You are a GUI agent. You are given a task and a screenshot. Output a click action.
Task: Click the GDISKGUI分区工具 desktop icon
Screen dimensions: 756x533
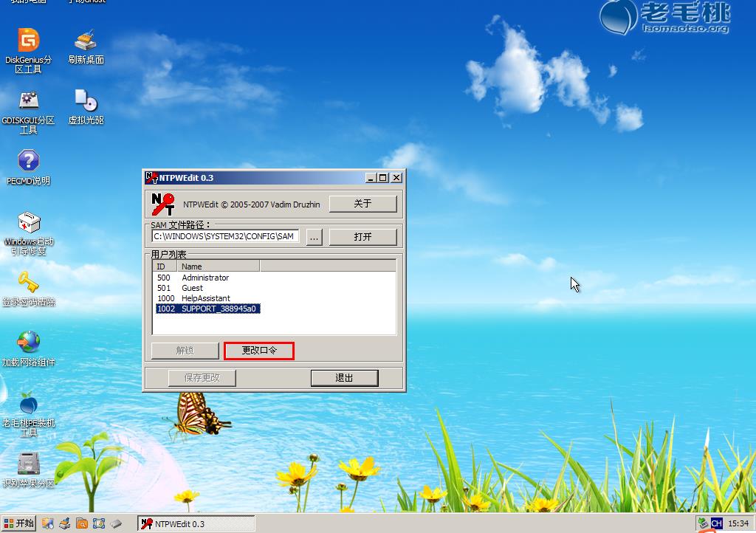click(28, 102)
